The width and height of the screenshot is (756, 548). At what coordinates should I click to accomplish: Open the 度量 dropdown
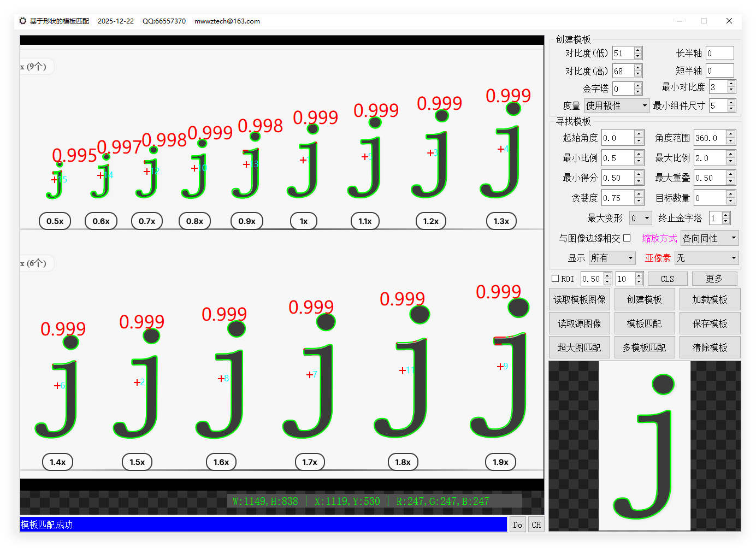point(616,105)
